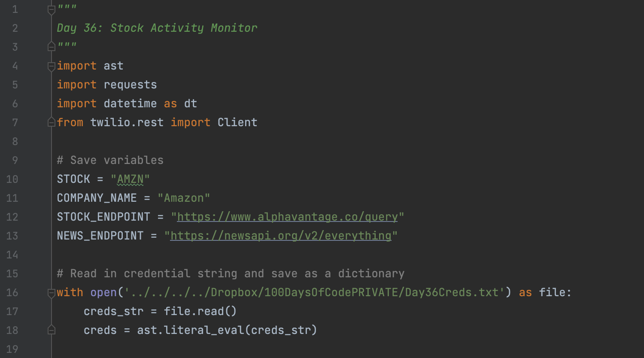Open the newsapi.org everything URL link
Image resolution: width=644 pixels, height=358 pixels.
pyautogui.click(x=281, y=236)
